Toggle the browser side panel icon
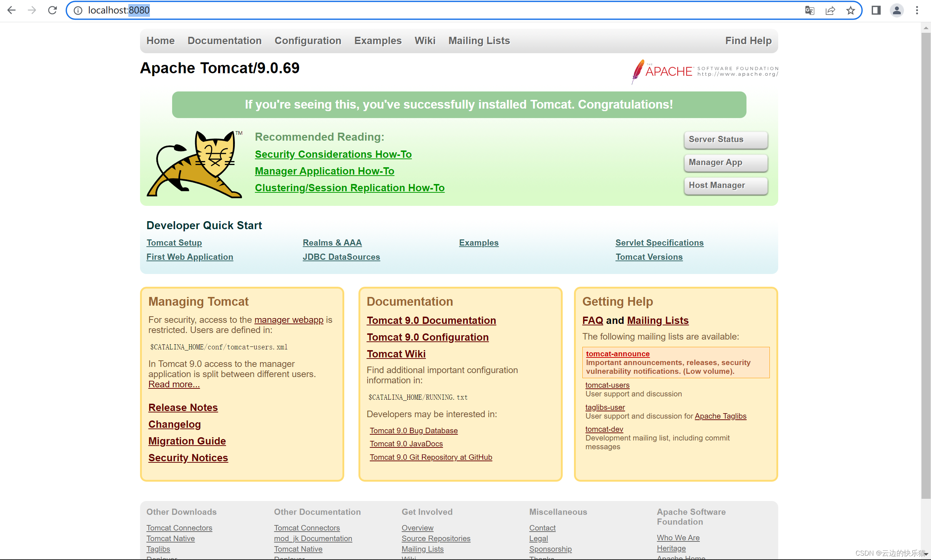Screen dimensions: 931x560 (876, 10)
